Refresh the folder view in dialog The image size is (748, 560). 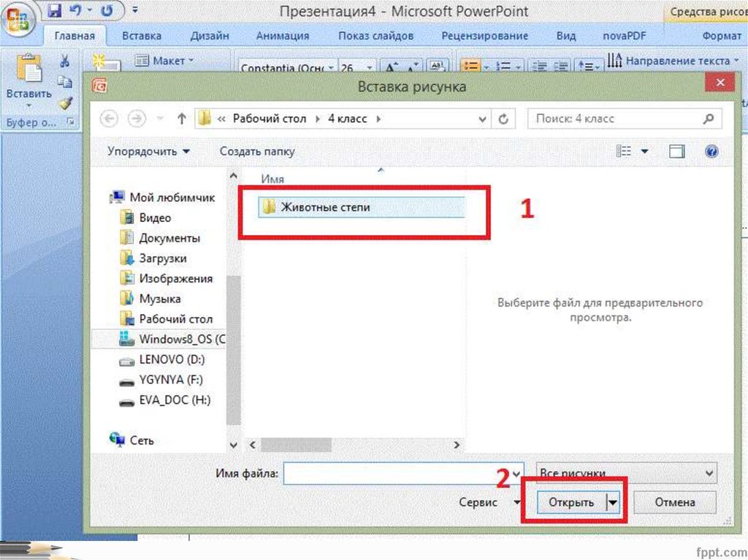[x=503, y=119]
